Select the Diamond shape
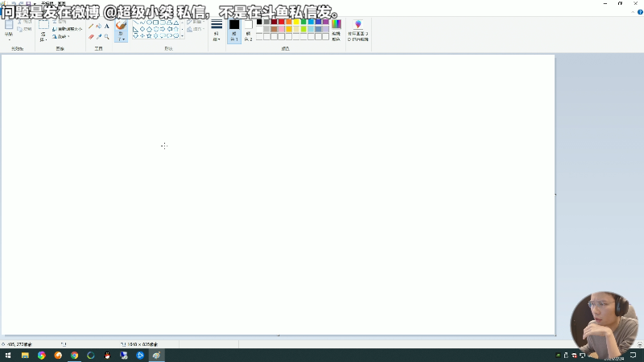 click(x=142, y=29)
